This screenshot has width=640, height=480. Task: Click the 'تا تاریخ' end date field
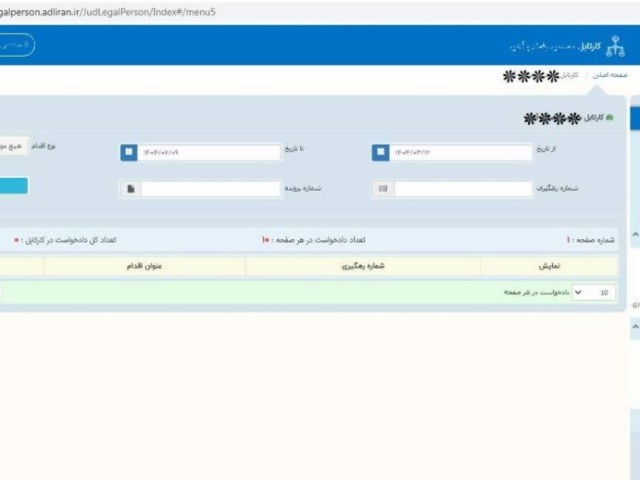[209, 152]
